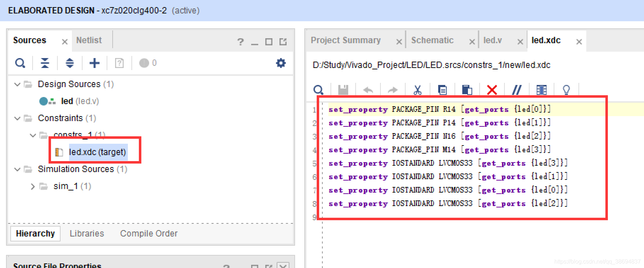This screenshot has width=644, height=268.
Task: Select the led (led.v) design source
Action: coord(80,101)
